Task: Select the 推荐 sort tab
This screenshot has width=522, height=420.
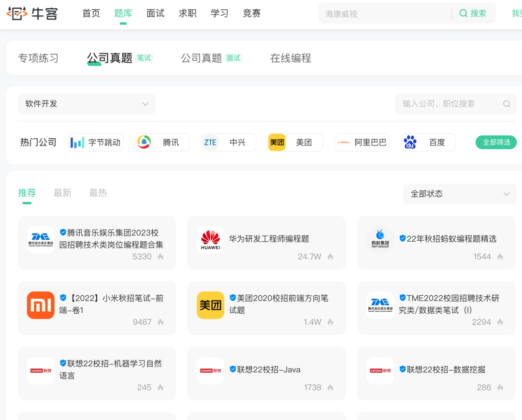Action: coord(27,193)
